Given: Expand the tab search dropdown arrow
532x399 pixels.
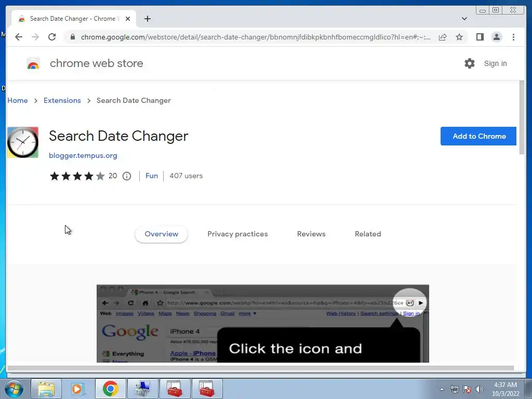Looking at the screenshot, I should coord(464,19).
